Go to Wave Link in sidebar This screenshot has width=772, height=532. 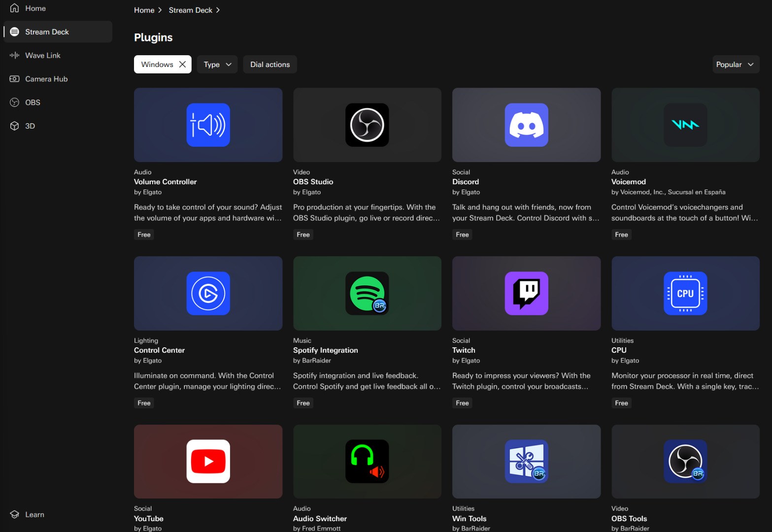click(x=43, y=56)
